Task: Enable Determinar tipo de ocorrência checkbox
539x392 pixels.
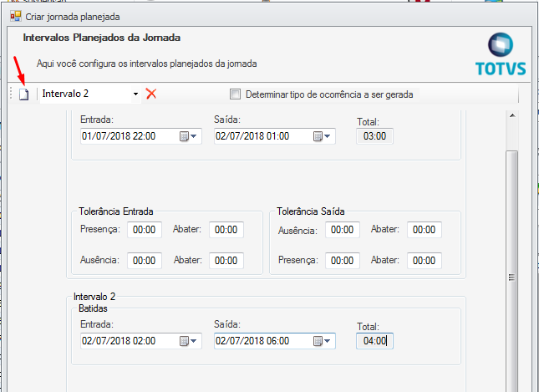Action: [235, 94]
